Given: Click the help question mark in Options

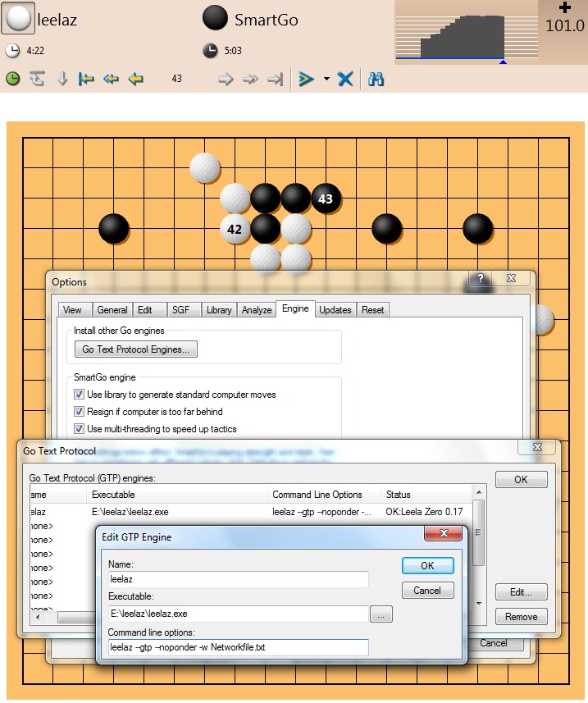Looking at the screenshot, I should pyautogui.click(x=480, y=278).
